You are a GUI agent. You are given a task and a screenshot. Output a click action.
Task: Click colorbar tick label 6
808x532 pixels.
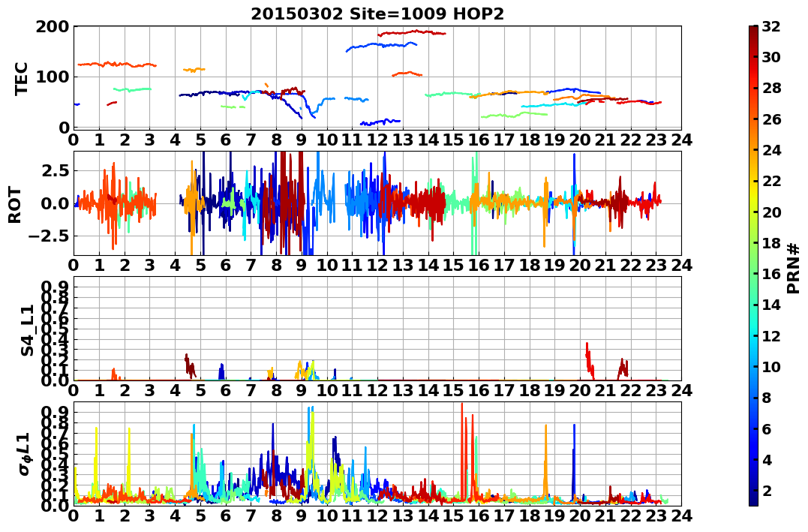[x=767, y=428]
